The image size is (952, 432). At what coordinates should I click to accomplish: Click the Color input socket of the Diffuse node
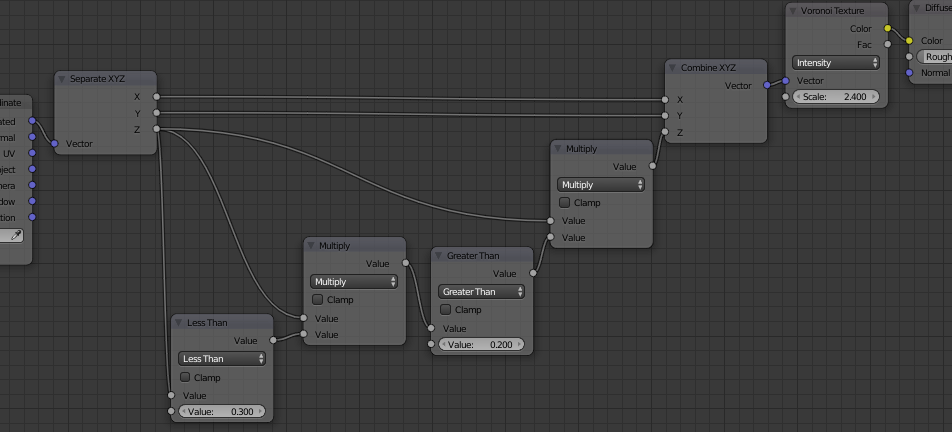pos(909,41)
